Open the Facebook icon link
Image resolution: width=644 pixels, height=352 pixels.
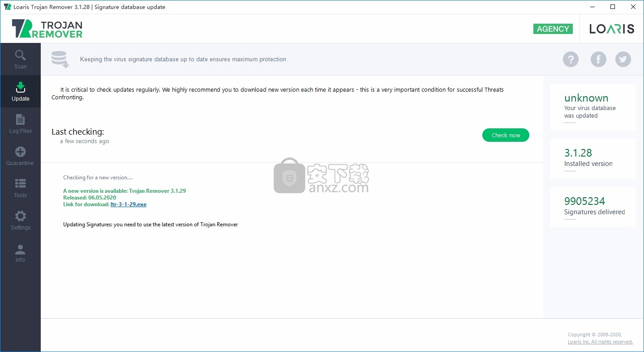pos(598,59)
